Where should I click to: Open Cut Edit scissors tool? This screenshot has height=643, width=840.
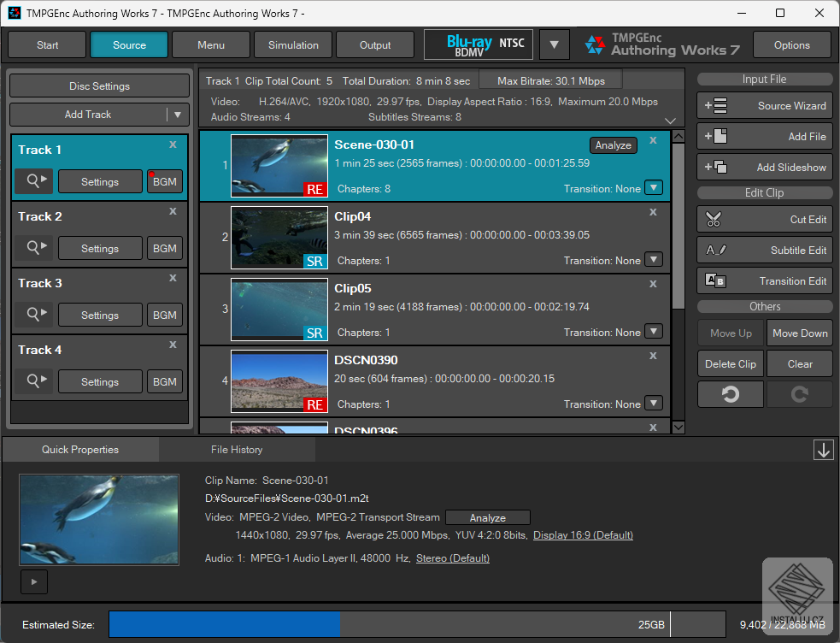tap(765, 219)
